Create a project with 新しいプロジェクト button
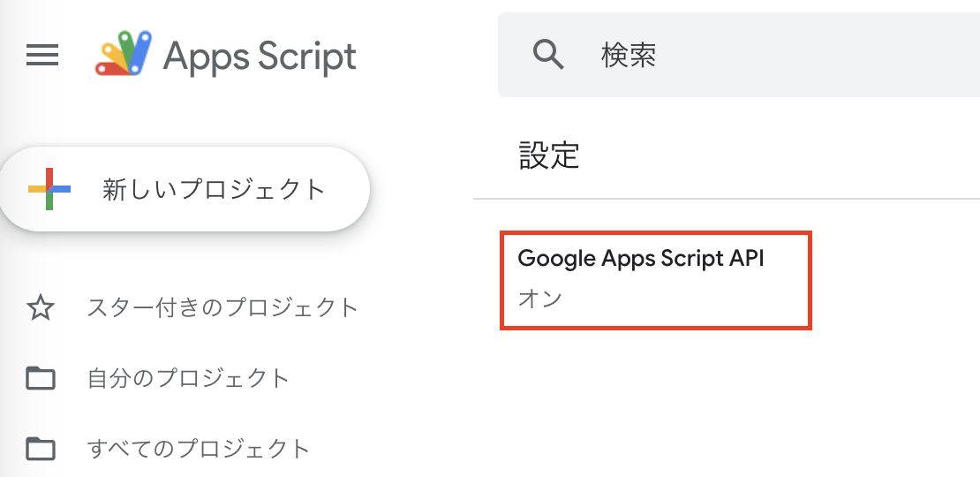 pyautogui.click(x=185, y=189)
